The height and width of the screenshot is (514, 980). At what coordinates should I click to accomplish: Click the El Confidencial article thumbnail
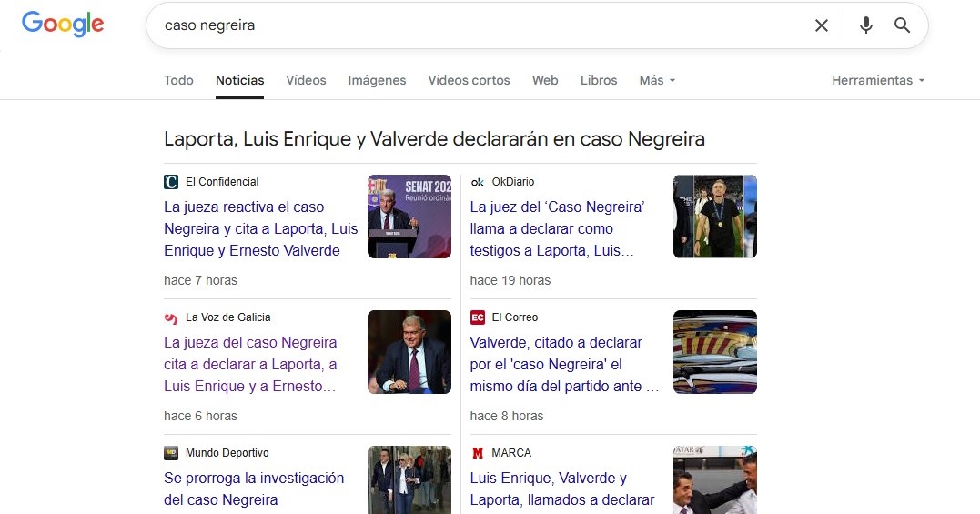[409, 217]
